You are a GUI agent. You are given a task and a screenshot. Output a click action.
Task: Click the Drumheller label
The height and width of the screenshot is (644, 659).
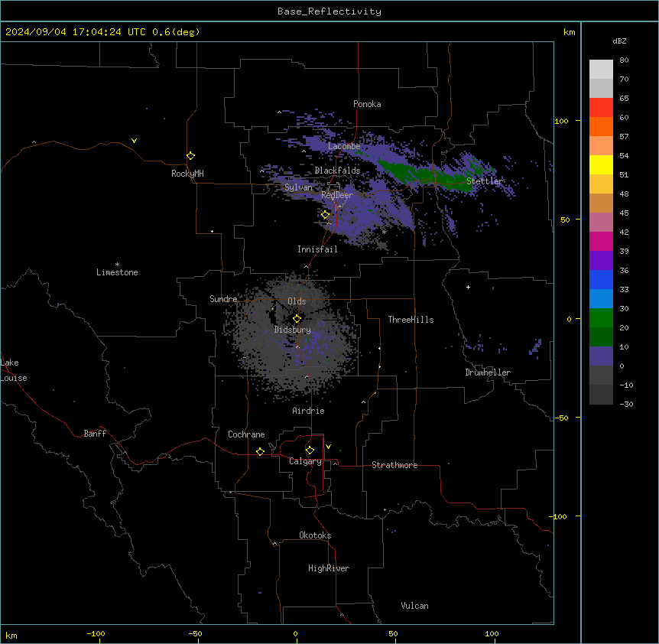pyautogui.click(x=488, y=372)
